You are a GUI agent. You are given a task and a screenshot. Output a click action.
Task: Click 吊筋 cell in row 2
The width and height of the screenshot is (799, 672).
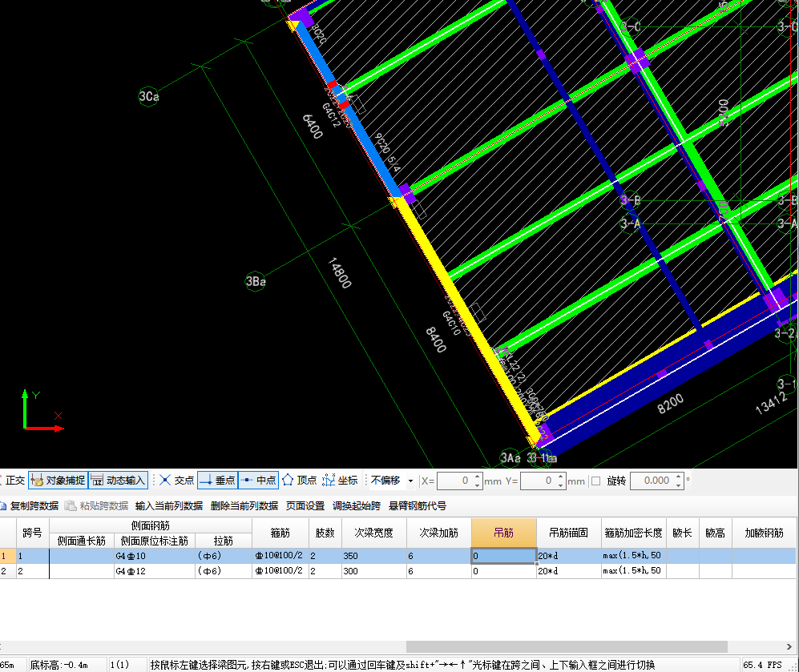click(504, 571)
